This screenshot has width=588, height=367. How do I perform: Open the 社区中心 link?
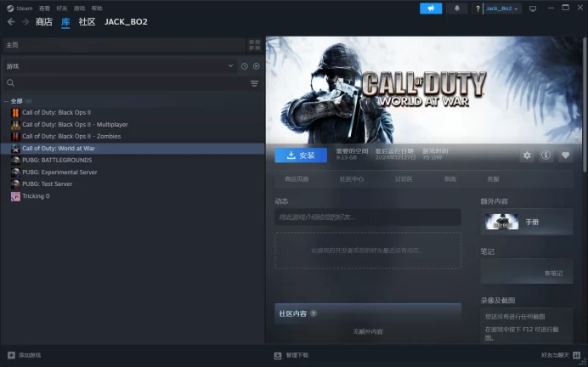(352, 179)
